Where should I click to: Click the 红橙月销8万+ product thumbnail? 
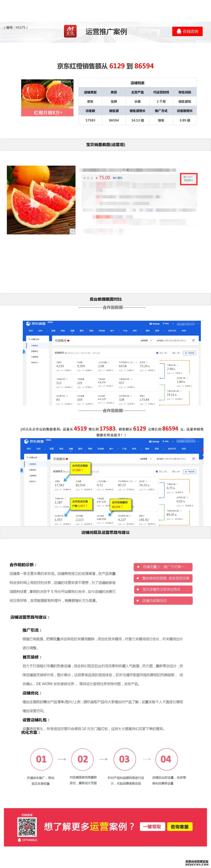coord(47,98)
